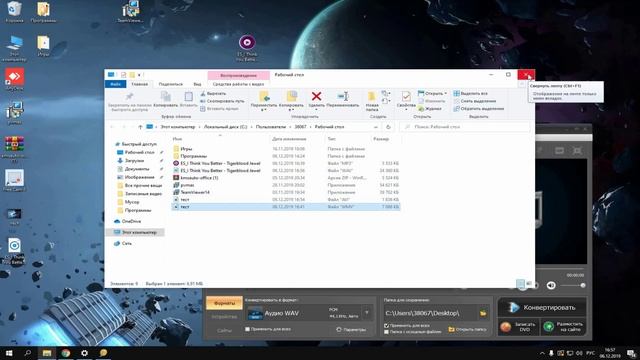Click the volume slider in the converter player
This screenshot has height=360, width=640.
click(x=572, y=285)
